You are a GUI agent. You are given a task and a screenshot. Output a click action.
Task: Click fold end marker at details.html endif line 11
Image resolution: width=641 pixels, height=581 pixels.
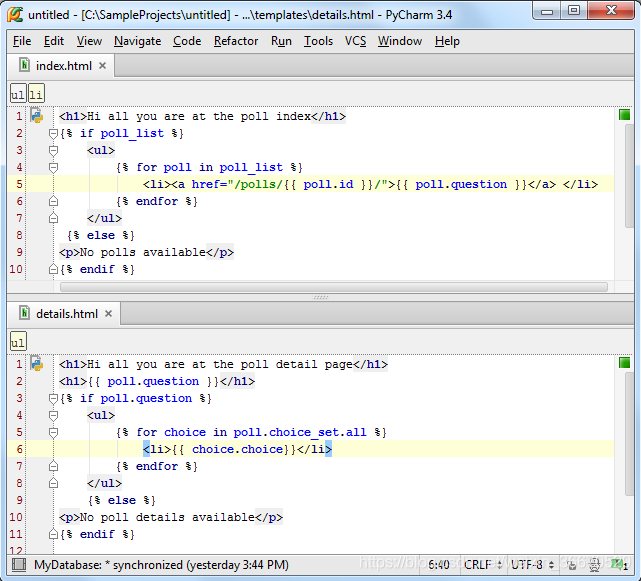[x=53, y=534]
